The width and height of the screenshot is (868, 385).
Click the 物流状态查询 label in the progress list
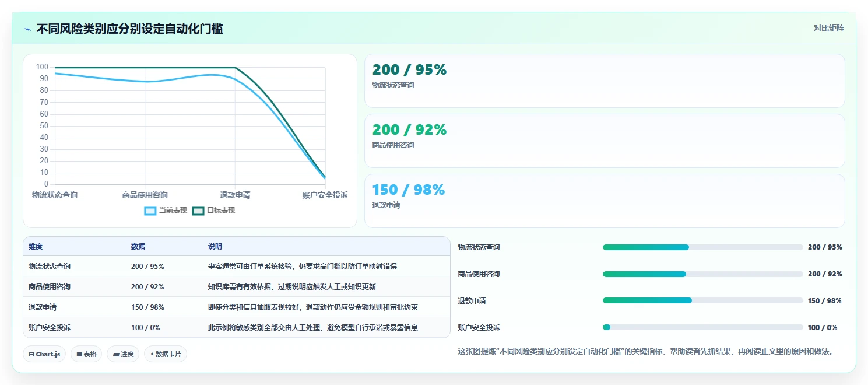tap(479, 247)
